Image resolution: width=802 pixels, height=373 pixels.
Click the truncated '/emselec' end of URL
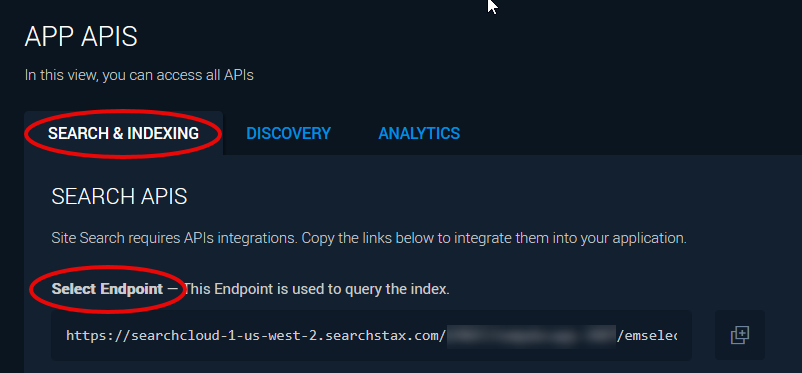647,336
